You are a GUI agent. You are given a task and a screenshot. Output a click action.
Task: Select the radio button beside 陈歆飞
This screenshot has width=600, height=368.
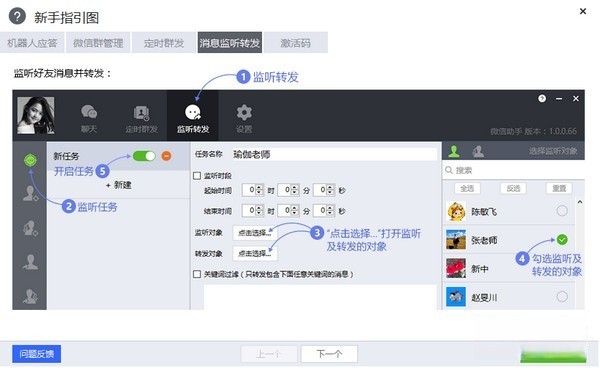[562, 211]
